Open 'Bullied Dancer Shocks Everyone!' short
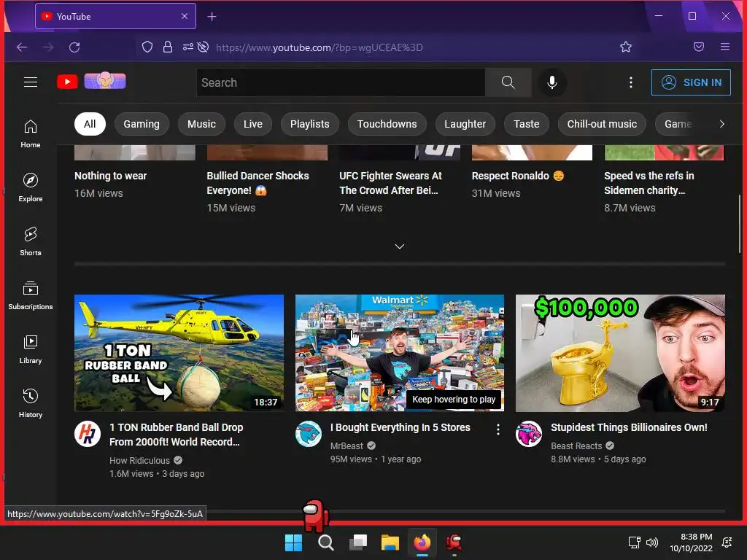747x560 pixels. pos(258,183)
